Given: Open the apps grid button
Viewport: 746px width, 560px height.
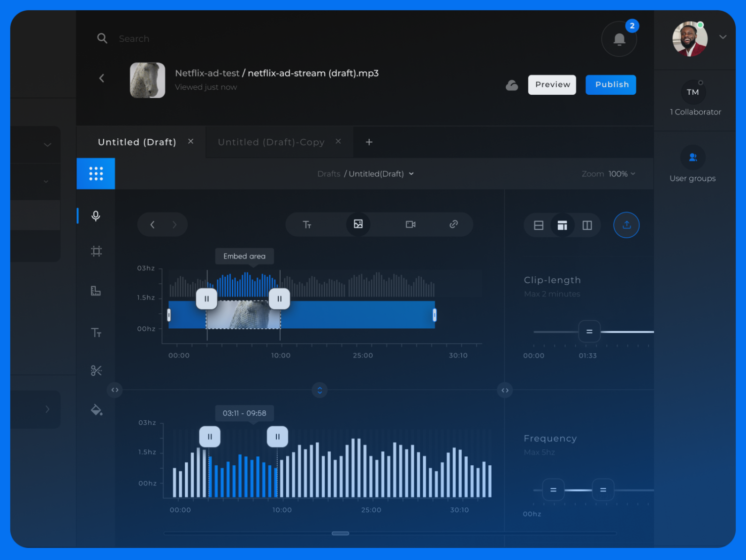Looking at the screenshot, I should pyautogui.click(x=96, y=174).
